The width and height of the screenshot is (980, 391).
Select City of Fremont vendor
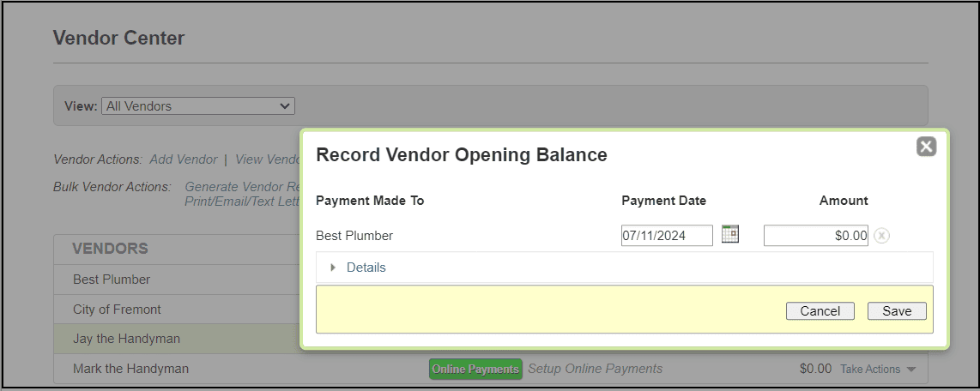(x=117, y=310)
